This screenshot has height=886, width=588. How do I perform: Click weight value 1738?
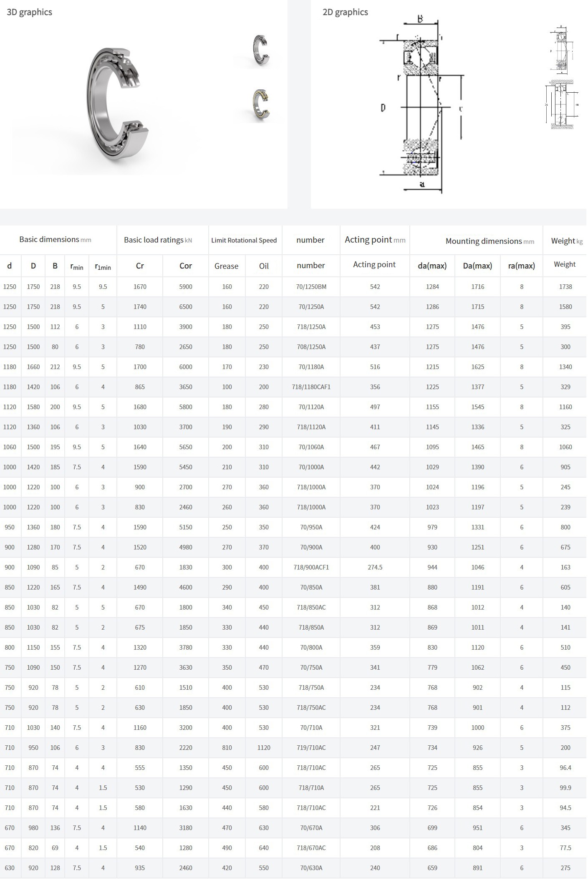pyautogui.click(x=565, y=287)
